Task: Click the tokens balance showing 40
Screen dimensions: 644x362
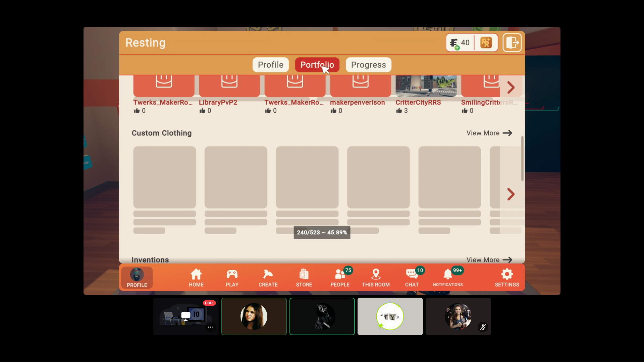Action: coord(460,43)
